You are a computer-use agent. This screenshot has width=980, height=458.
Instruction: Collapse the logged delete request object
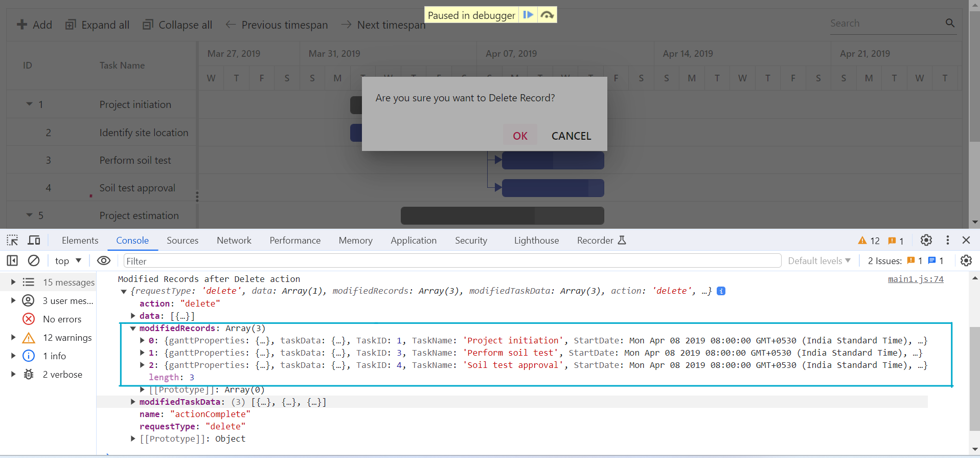tap(124, 292)
